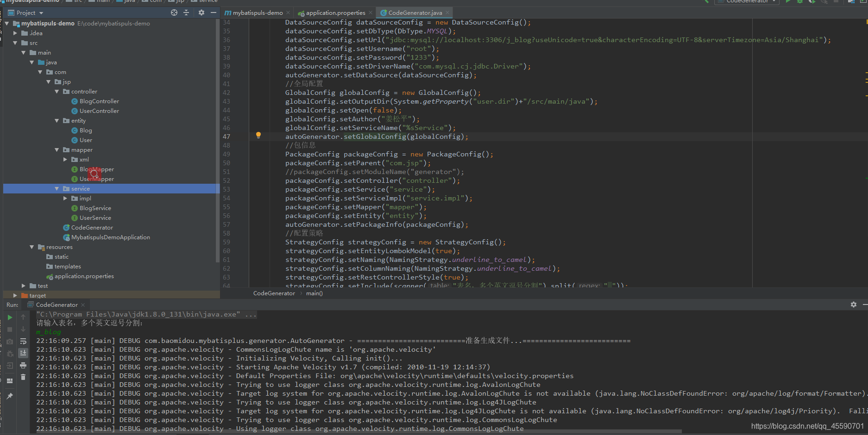Click the java.exe command line in console
The height and width of the screenshot is (435, 868).
click(x=146, y=314)
